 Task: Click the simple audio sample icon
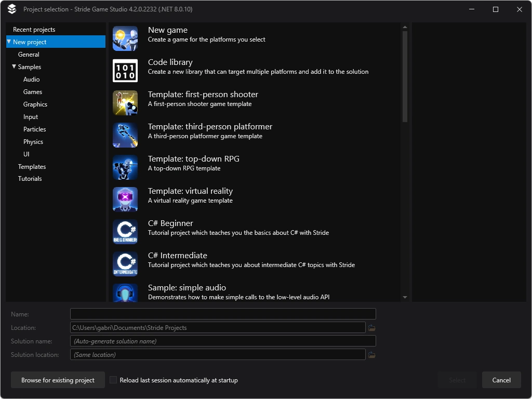[x=125, y=294]
